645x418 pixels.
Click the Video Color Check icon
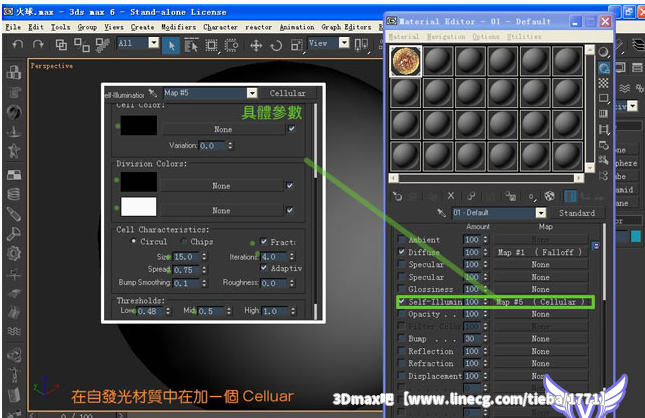pyautogui.click(x=603, y=114)
